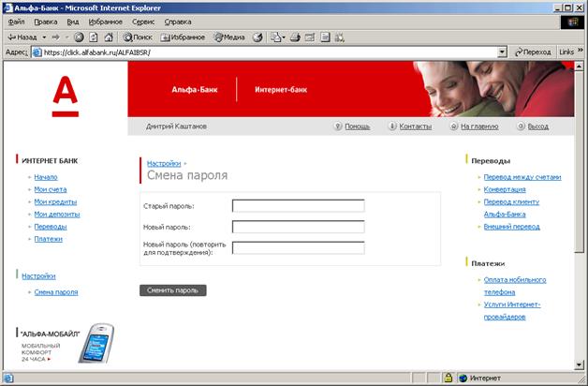This screenshot has height=386, width=588.
Task: Open the Правка menu
Action: (x=46, y=22)
